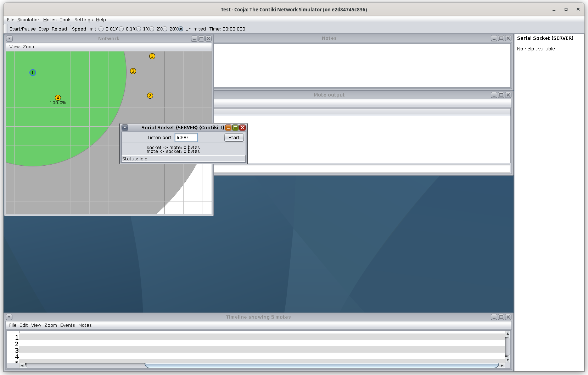Open Timeline Edit menu
Image resolution: width=588 pixels, height=375 pixels.
(24, 325)
